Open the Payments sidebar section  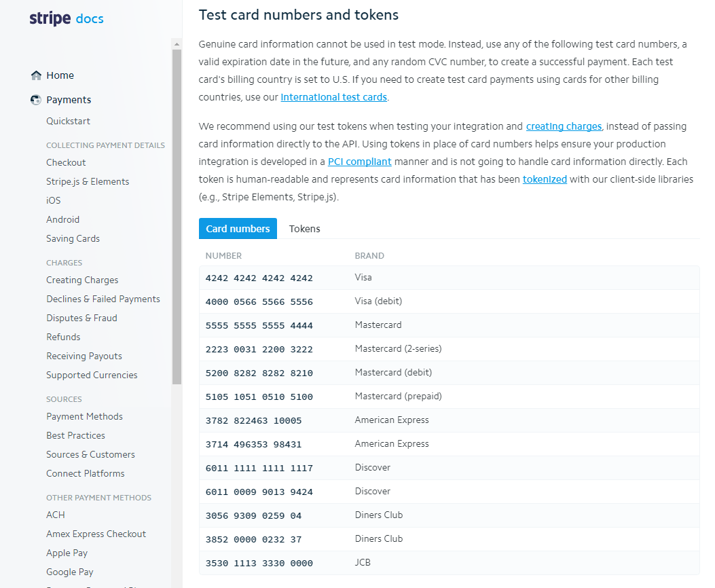(x=69, y=100)
